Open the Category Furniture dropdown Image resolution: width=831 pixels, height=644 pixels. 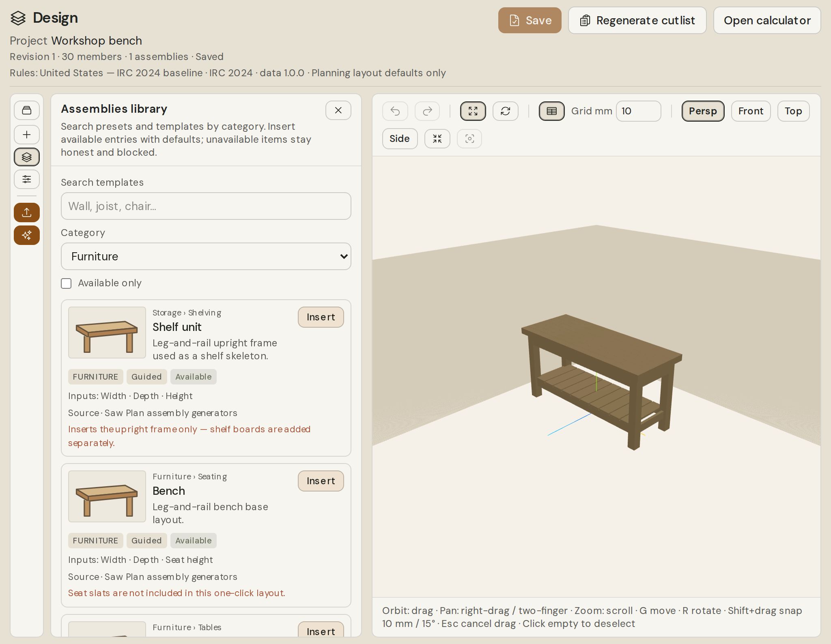pyautogui.click(x=206, y=256)
